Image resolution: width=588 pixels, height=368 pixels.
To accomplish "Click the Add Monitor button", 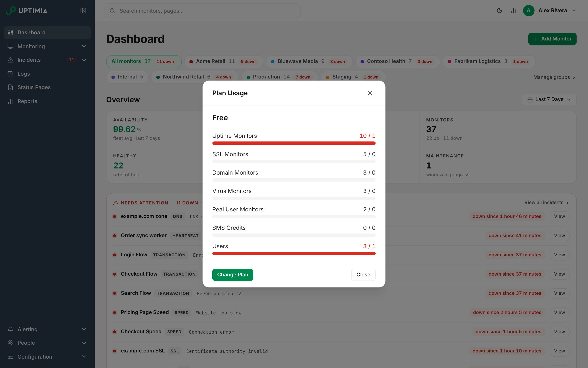I will tap(552, 39).
